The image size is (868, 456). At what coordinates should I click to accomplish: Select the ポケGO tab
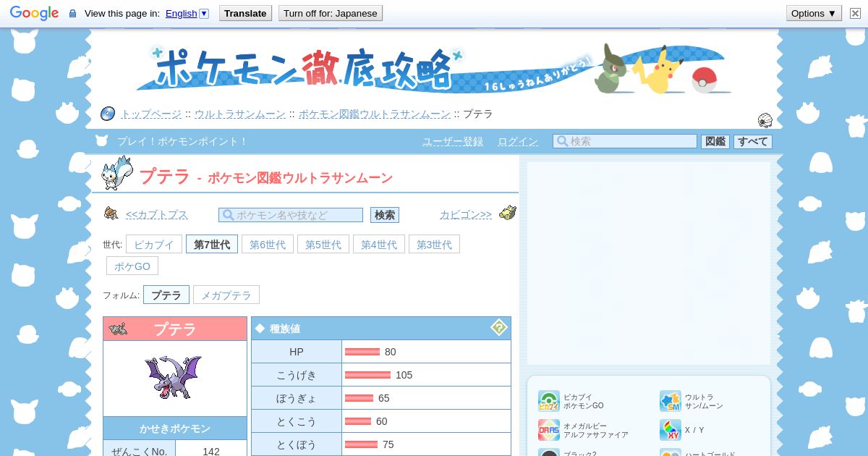coord(132,266)
